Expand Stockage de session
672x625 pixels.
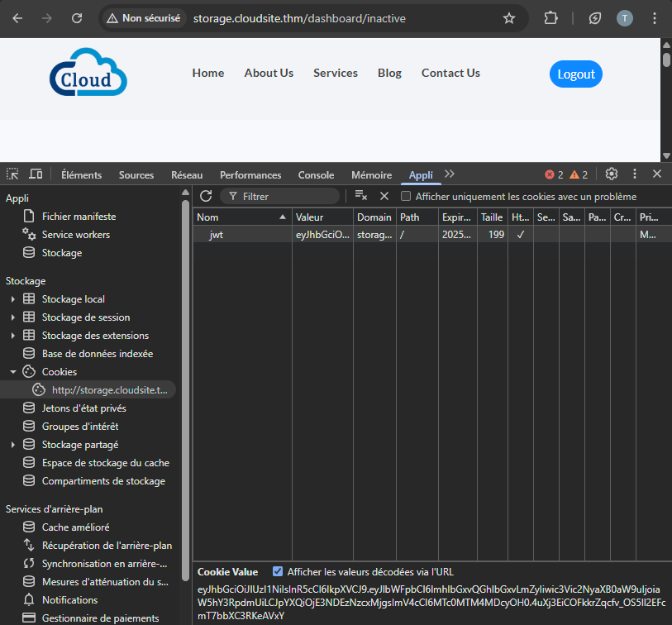click(13, 317)
